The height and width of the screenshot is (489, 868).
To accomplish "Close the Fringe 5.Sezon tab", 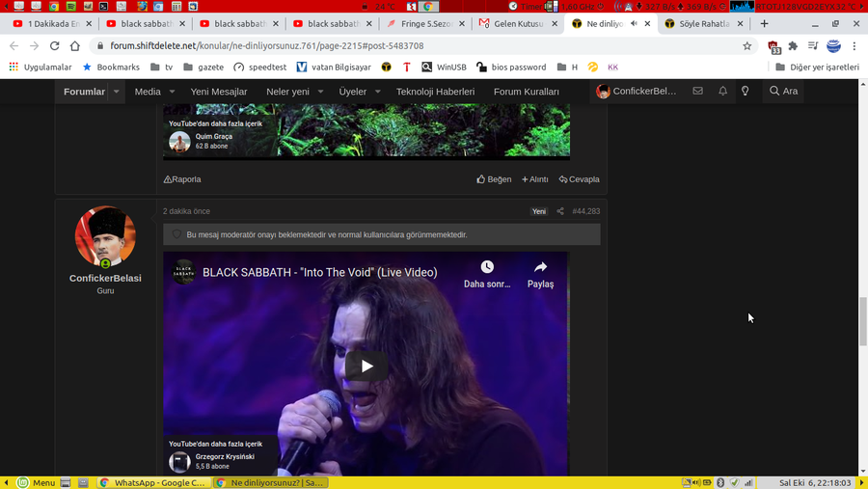I will [462, 24].
